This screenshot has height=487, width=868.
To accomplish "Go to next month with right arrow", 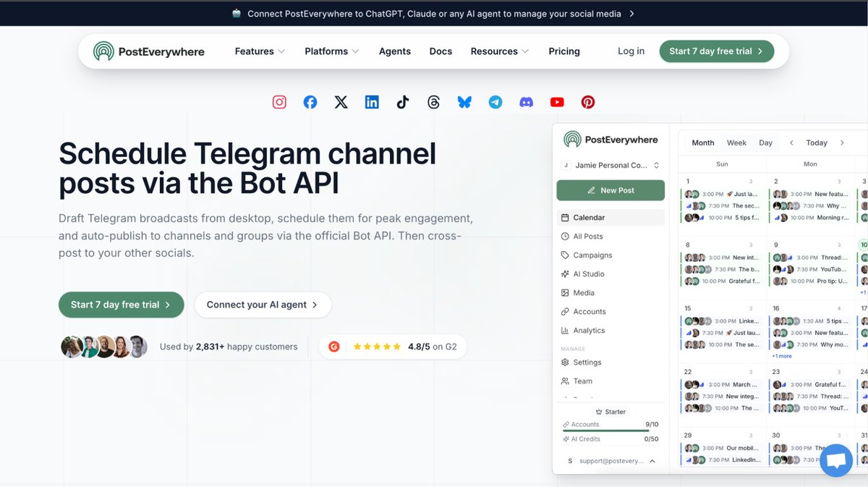I will [x=842, y=143].
